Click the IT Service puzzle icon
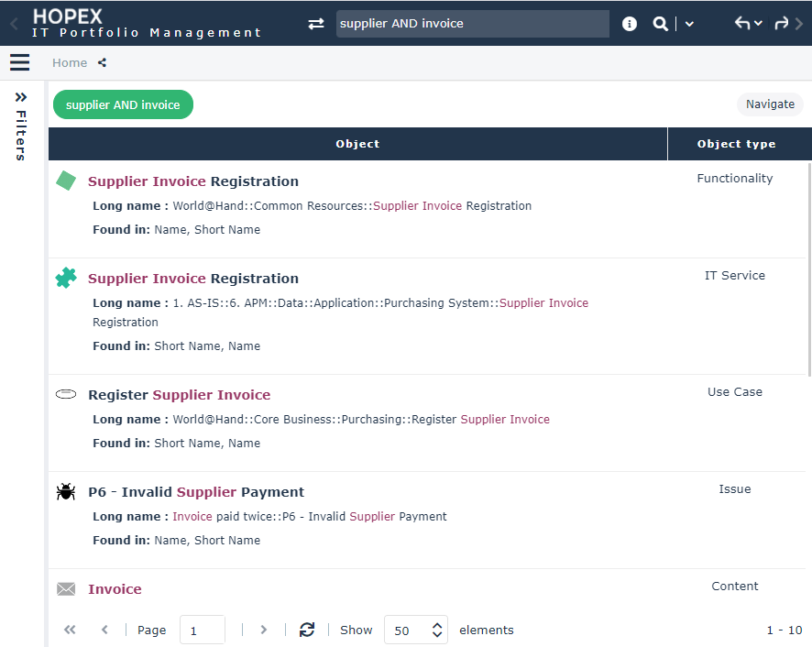Screen dimensions: 812x647 (x=65, y=278)
